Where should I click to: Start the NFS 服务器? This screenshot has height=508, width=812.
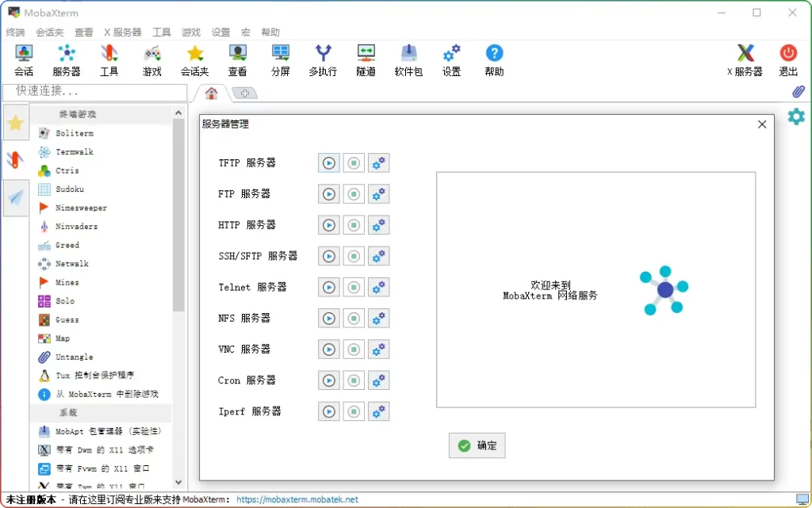[x=329, y=319]
